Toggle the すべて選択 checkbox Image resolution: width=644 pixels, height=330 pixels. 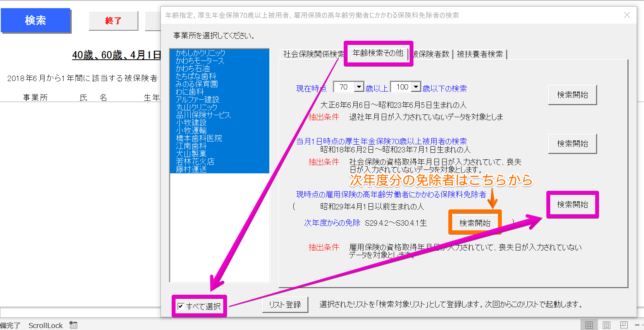point(181,306)
